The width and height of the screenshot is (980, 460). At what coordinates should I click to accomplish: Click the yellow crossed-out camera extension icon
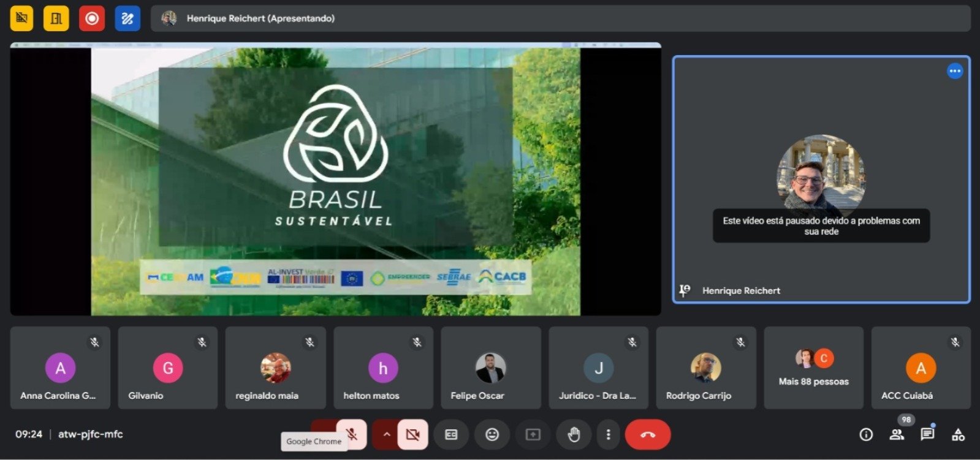(21, 18)
